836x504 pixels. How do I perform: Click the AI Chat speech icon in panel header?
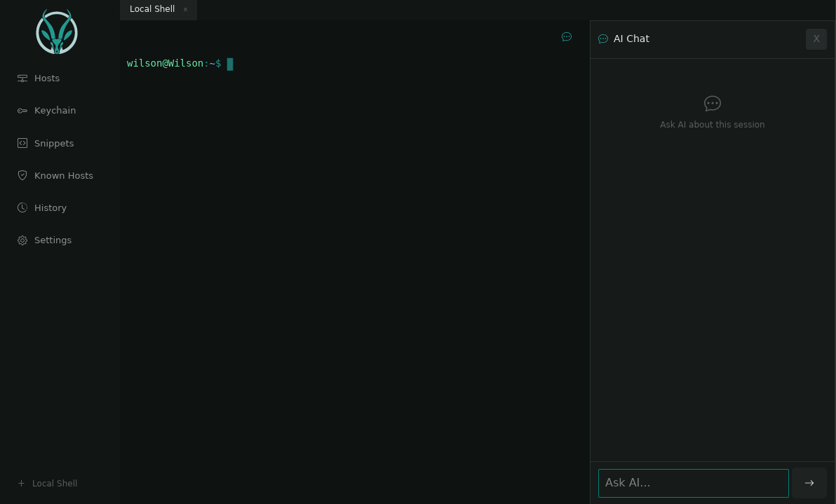603,39
